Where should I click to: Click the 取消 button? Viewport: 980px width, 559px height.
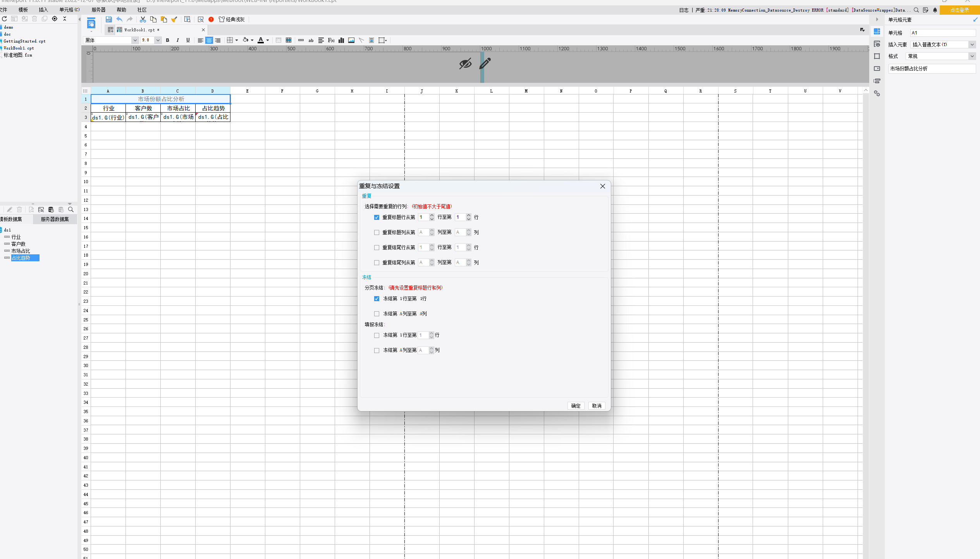597,406
